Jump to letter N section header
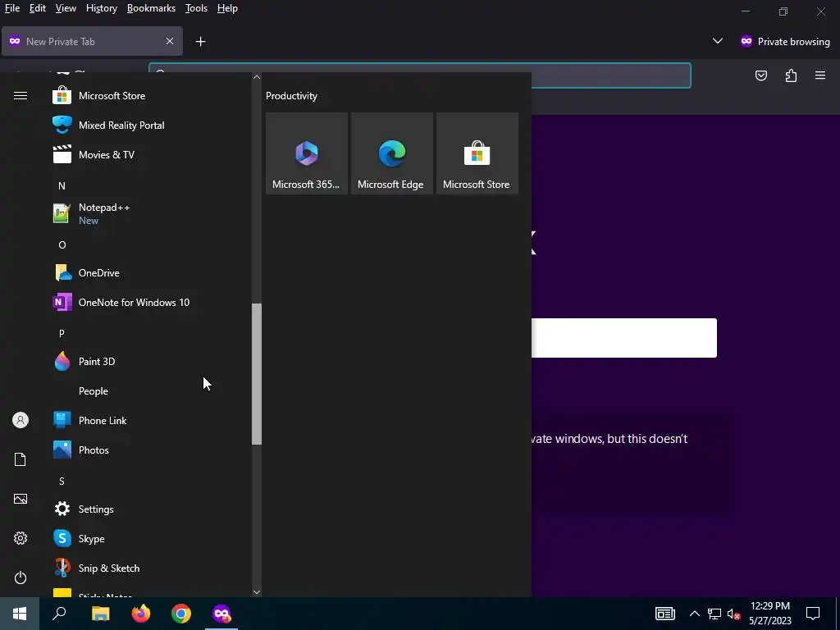The width and height of the screenshot is (840, 630). click(x=62, y=186)
